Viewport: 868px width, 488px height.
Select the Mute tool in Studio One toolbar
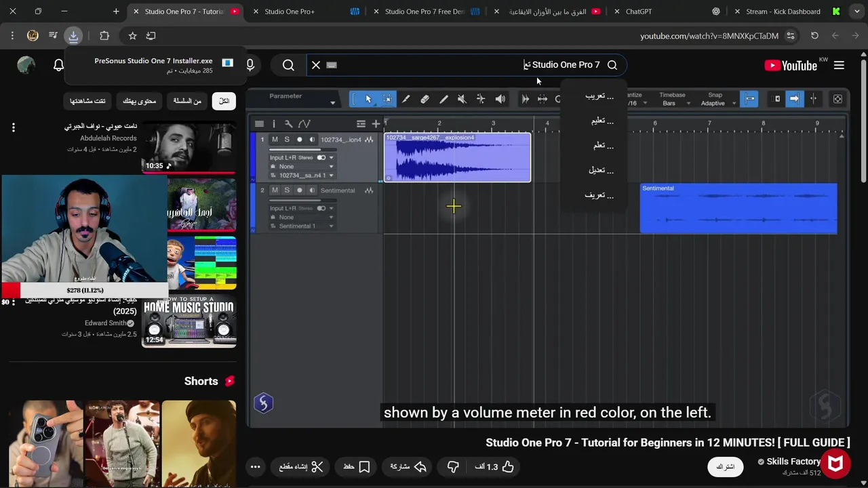[x=462, y=99]
